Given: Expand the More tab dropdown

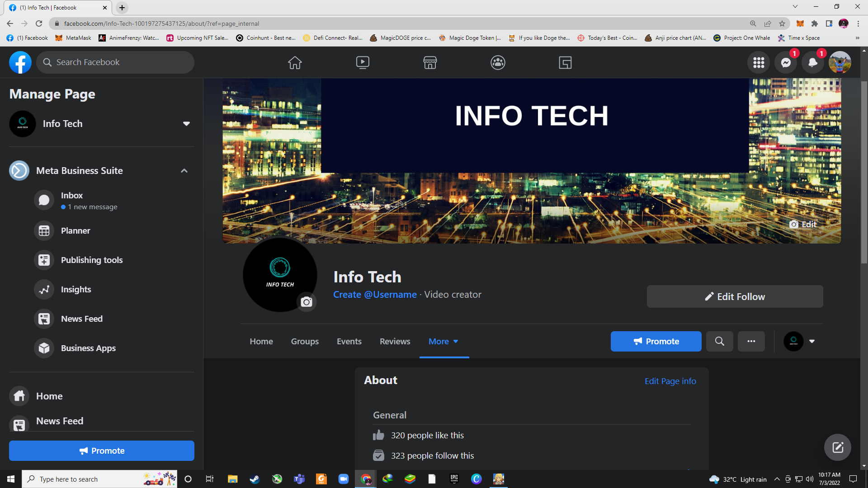Looking at the screenshot, I should [x=443, y=342].
